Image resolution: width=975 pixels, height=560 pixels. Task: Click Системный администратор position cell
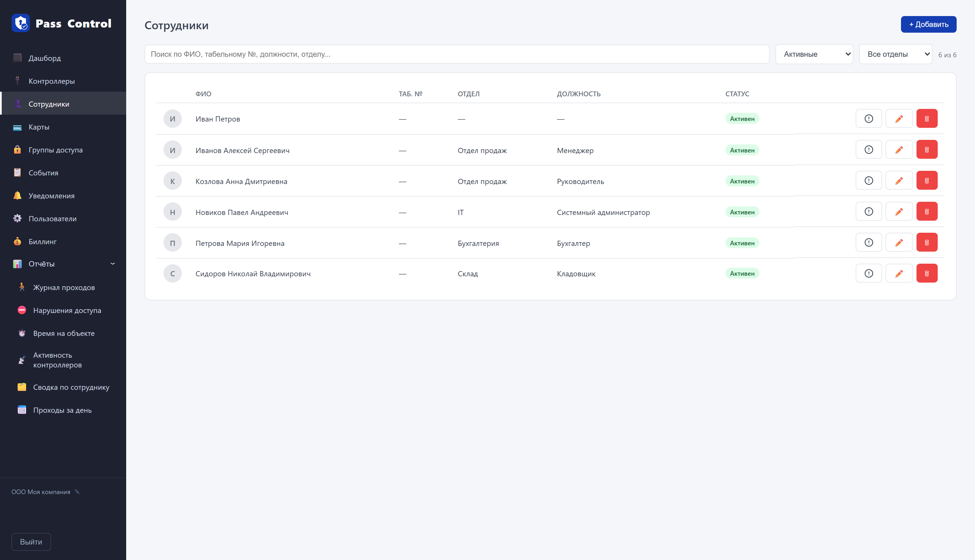pos(603,212)
